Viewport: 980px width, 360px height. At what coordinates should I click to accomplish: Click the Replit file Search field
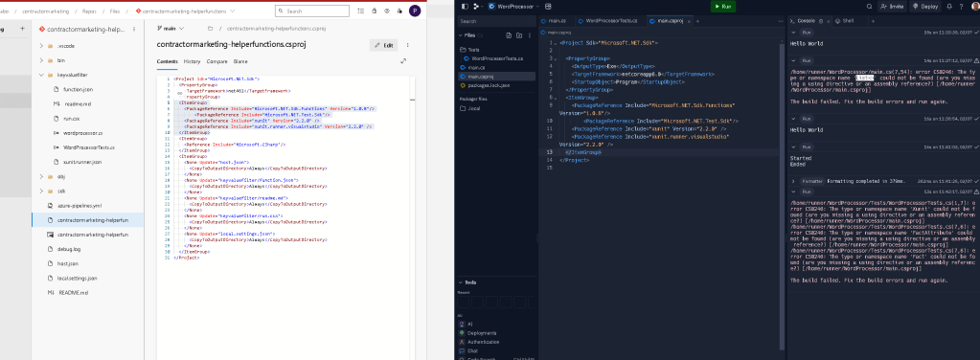[496, 21]
